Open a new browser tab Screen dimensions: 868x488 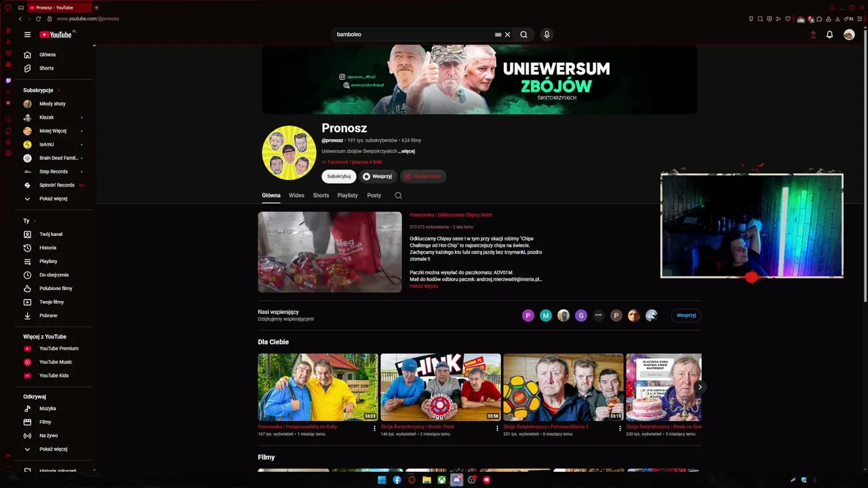96,7
